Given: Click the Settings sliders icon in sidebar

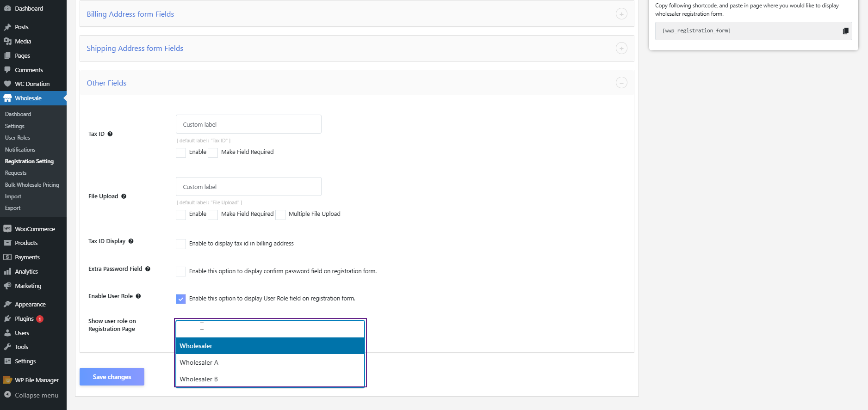Looking at the screenshot, I should tap(7, 361).
